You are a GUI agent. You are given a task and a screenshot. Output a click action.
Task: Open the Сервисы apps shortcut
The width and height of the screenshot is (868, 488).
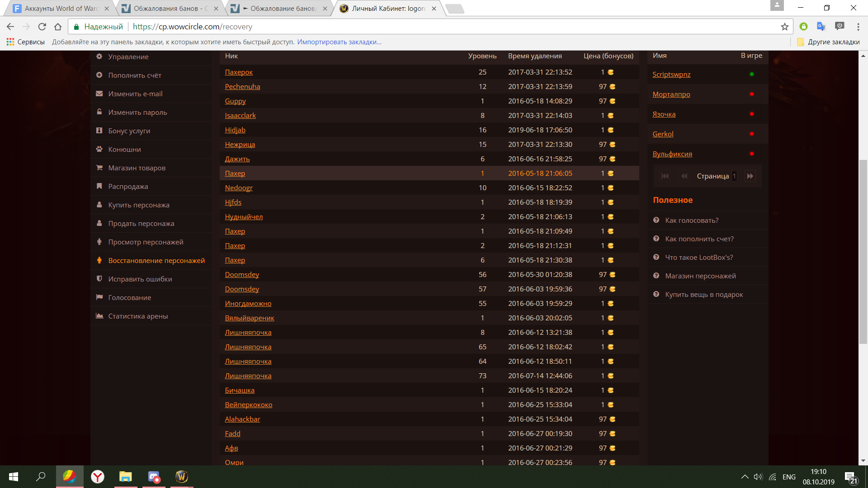click(25, 42)
